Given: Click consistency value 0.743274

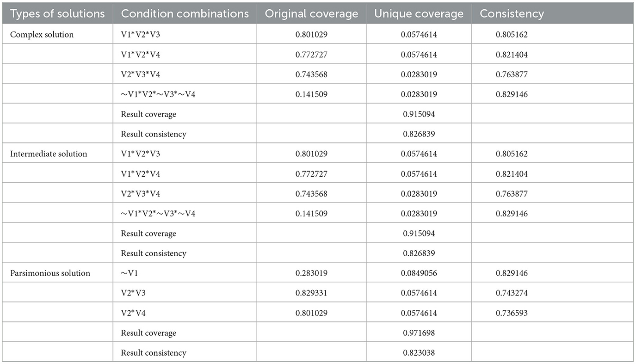Looking at the screenshot, I should (512, 293).
